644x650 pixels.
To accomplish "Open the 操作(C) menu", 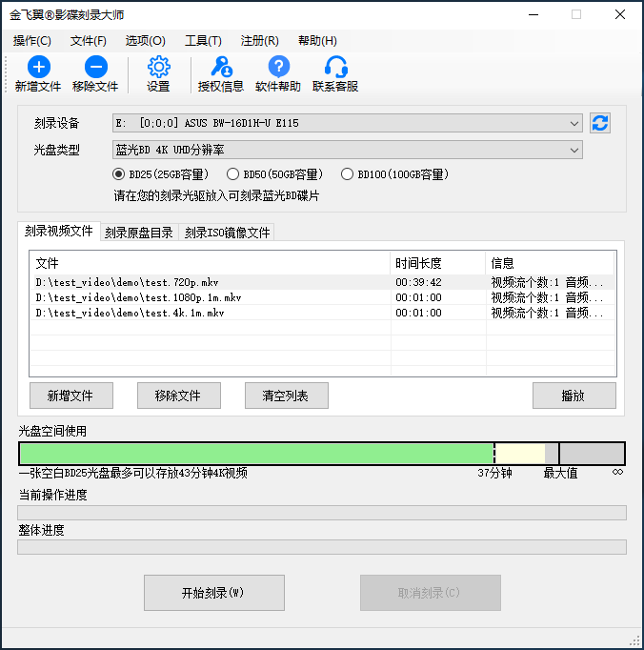I will (x=31, y=41).
